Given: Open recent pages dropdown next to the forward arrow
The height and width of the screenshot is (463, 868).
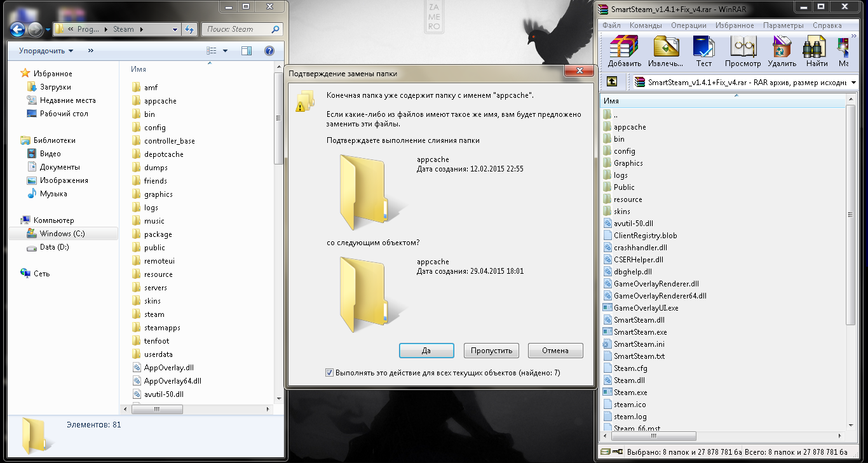Looking at the screenshot, I should [x=48, y=29].
